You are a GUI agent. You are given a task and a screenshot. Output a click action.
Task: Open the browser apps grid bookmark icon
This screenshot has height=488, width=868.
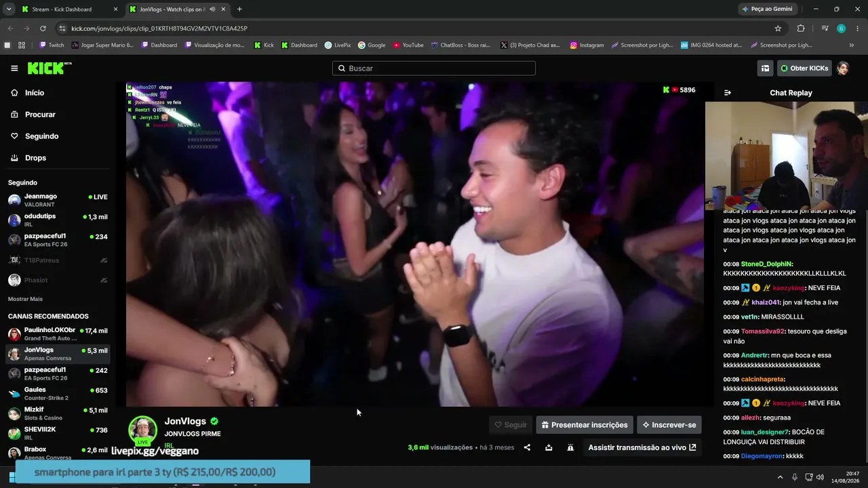pos(22,45)
